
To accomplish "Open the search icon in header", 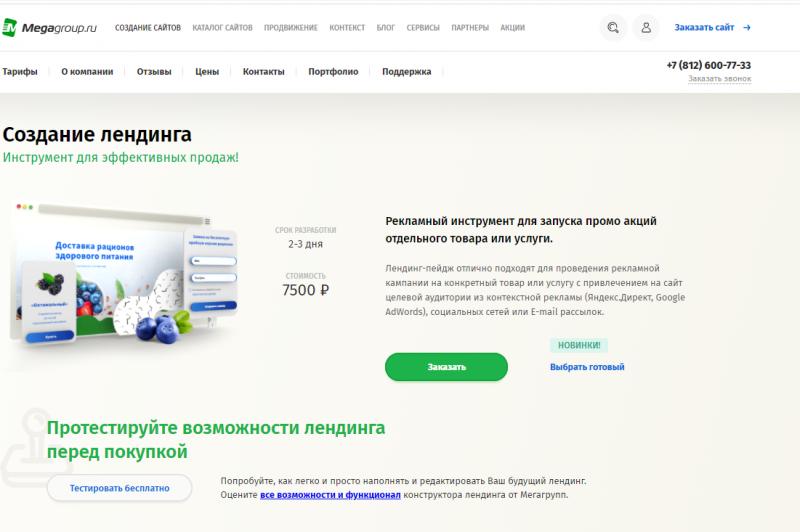I will [x=613, y=28].
